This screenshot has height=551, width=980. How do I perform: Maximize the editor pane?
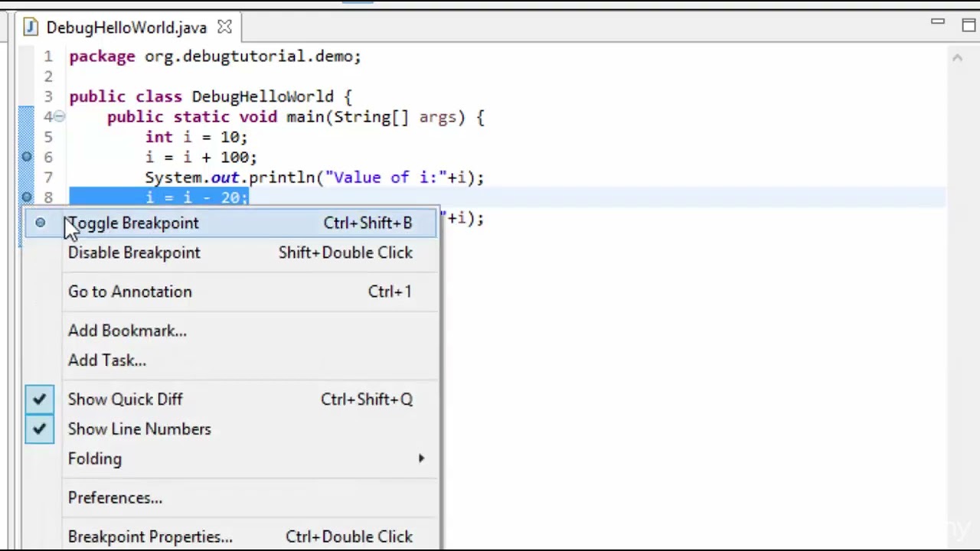pos(969,24)
